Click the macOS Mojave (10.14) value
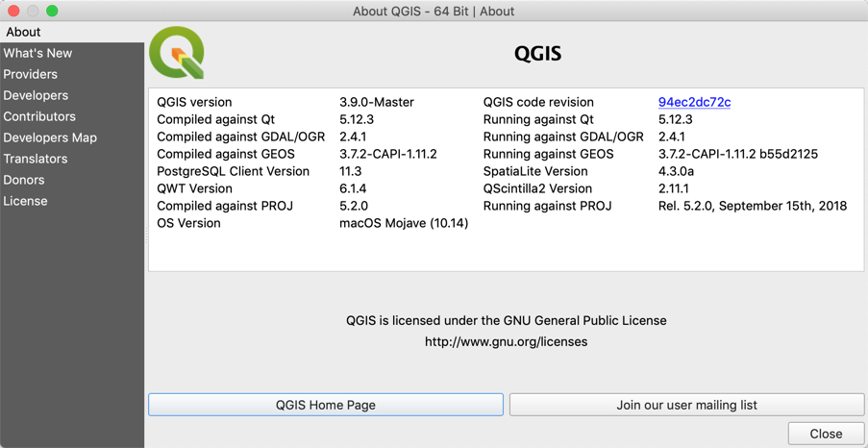 tap(404, 223)
